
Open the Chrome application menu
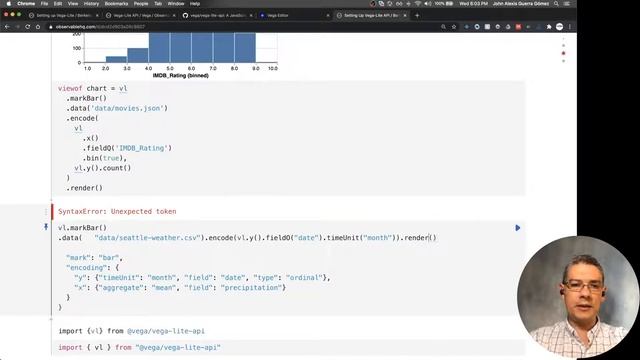click(26, 4)
